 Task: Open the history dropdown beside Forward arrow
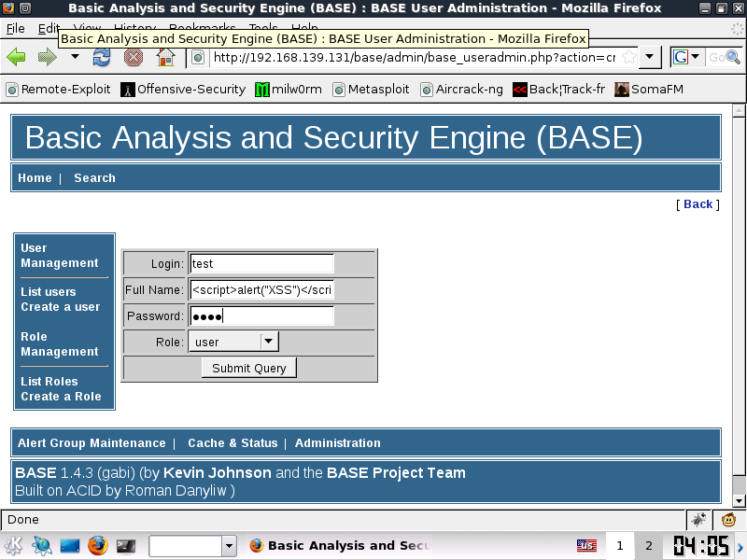(75, 57)
